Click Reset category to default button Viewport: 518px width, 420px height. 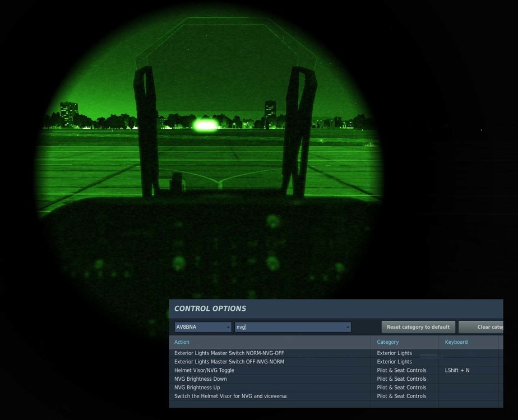[x=418, y=327]
